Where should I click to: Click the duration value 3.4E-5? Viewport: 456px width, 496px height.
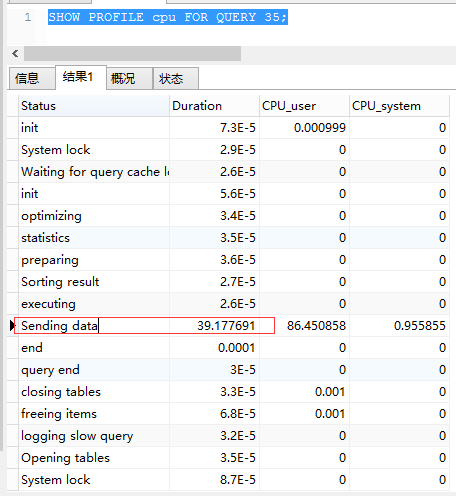[x=238, y=216]
